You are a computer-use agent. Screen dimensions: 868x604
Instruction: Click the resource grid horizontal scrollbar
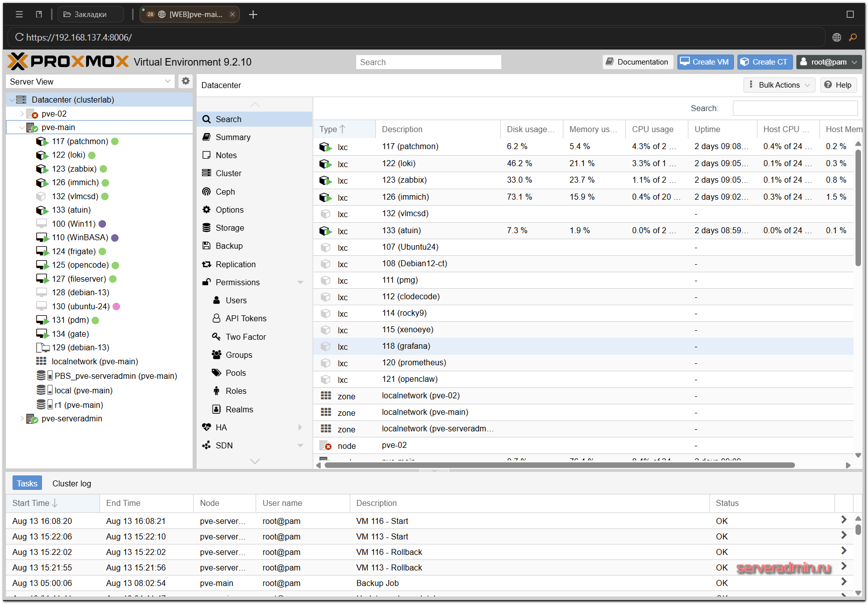tap(559, 465)
